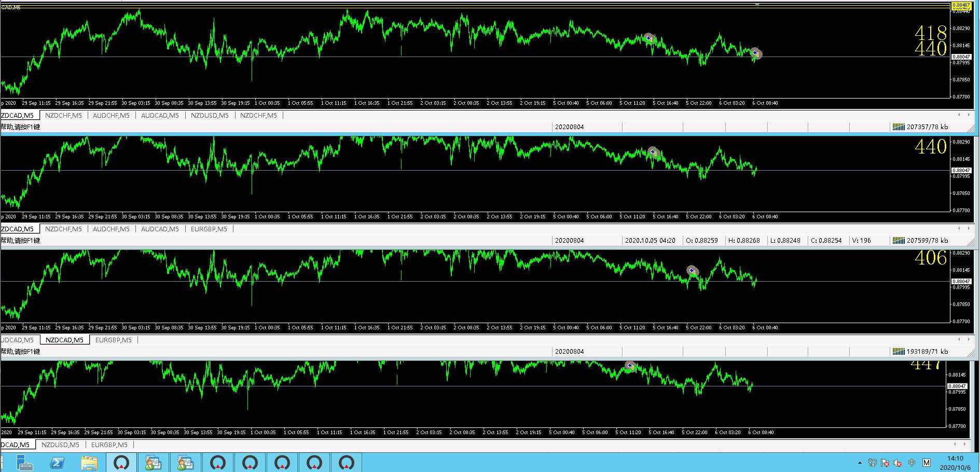Screen dimensions: 980x472
Task: Select AUDCAD,M5 tab in the second chart window
Action: [160, 229]
